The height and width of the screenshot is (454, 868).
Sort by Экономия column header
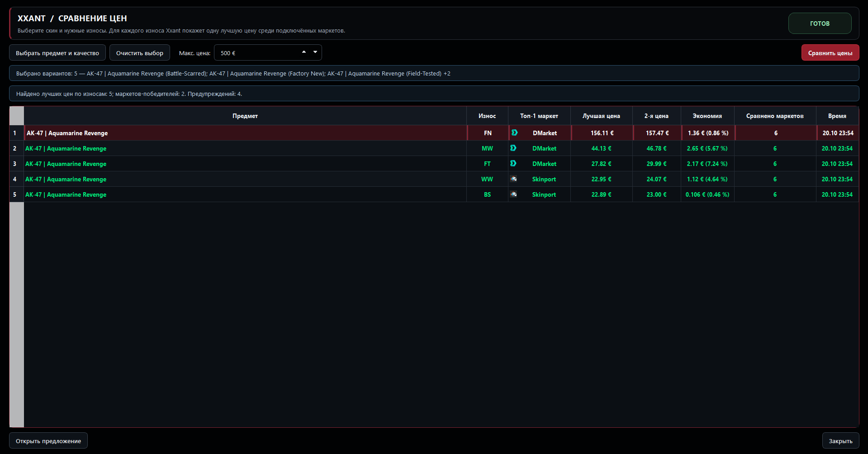pos(707,116)
